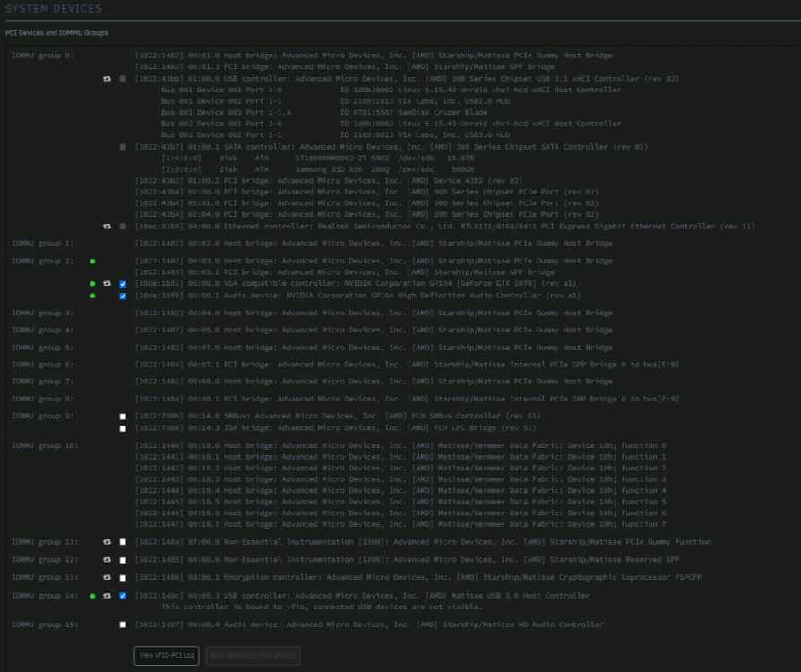Click Bind selected to VFIO at Boot
Viewport: 801px width, 672px height.
(x=253, y=656)
